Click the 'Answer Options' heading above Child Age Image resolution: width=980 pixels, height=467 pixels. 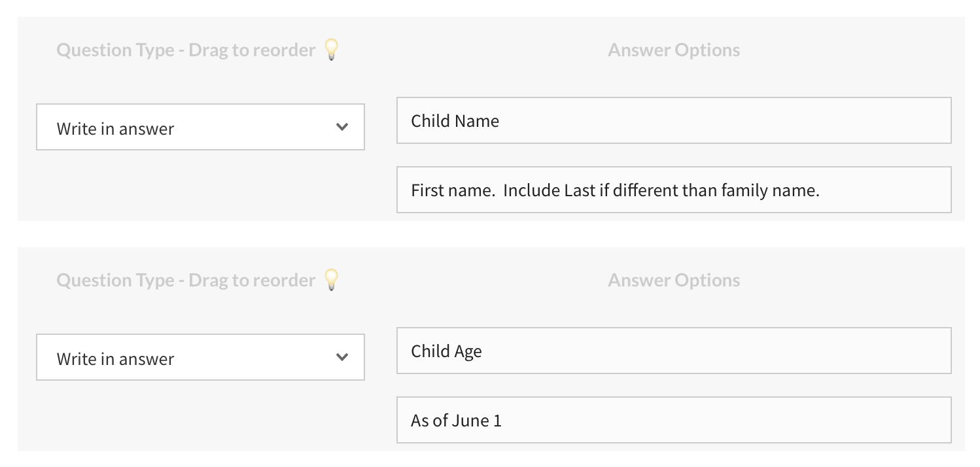(674, 281)
